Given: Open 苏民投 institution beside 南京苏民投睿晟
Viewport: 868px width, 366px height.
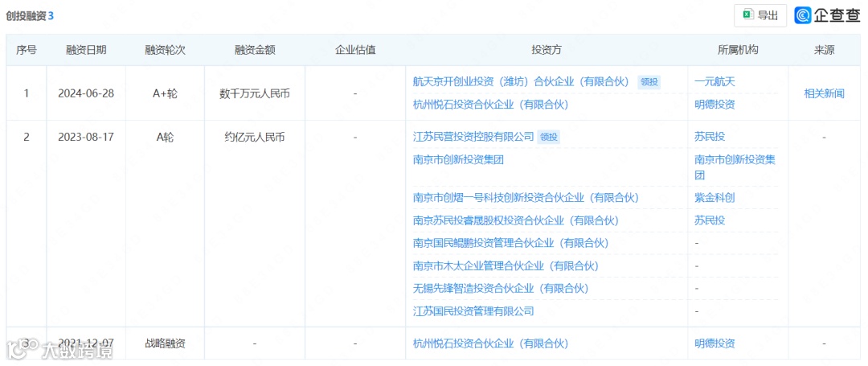Looking at the screenshot, I should (x=710, y=220).
